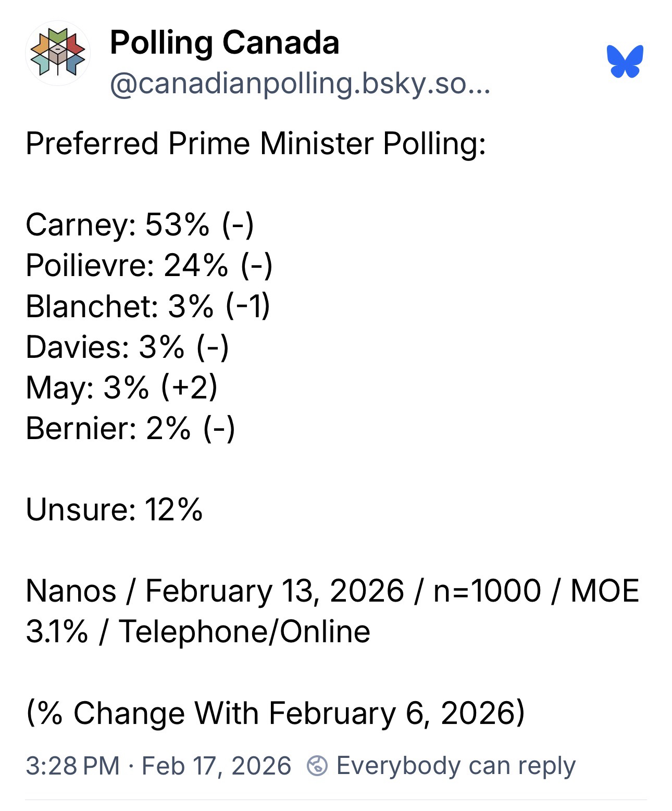Click the globe icon beside reply settings
Viewport: 672px width, 811px height.
[317, 766]
